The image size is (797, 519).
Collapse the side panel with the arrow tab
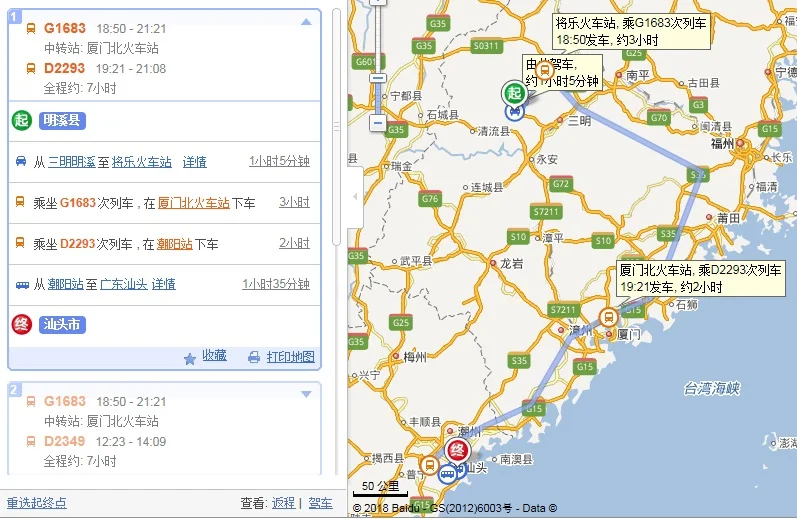click(355, 197)
